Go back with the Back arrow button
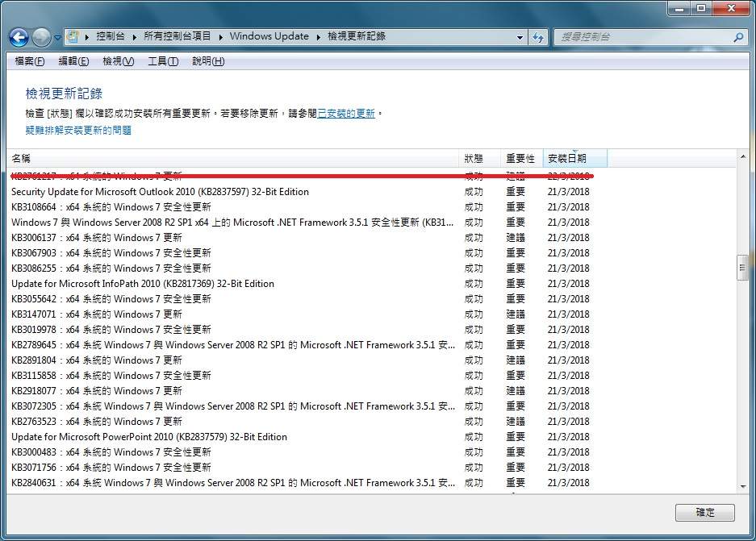Image resolution: width=756 pixels, height=541 pixels. pyautogui.click(x=19, y=37)
